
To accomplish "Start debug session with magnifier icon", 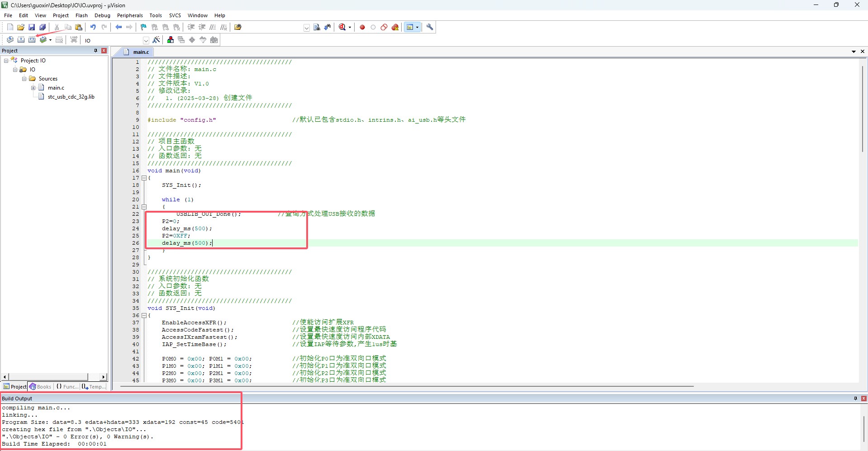I will coord(342,27).
